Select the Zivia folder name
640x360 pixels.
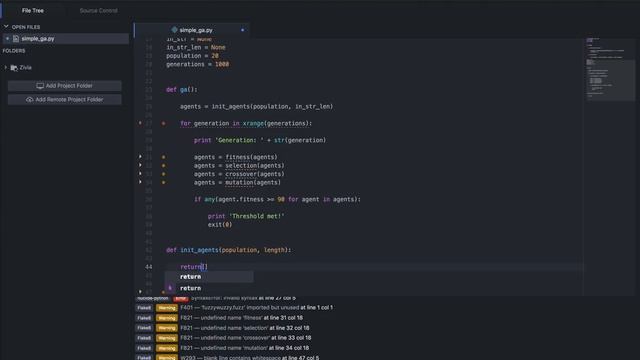pos(25,68)
